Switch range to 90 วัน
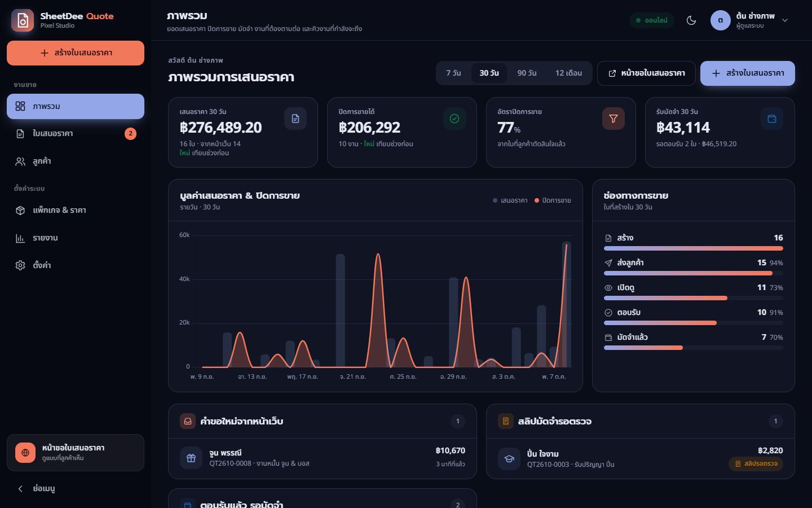The image size is (812, 508). pos(527,73)
